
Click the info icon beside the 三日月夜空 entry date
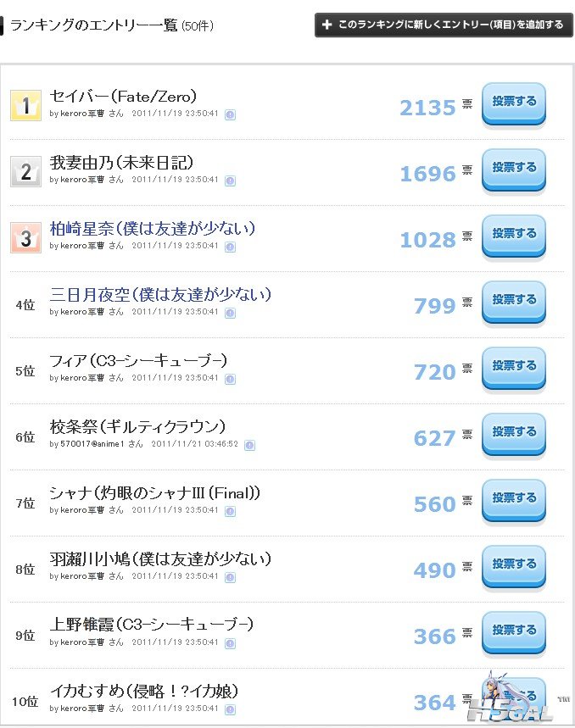pyautogui.click(x=230, y=312)
